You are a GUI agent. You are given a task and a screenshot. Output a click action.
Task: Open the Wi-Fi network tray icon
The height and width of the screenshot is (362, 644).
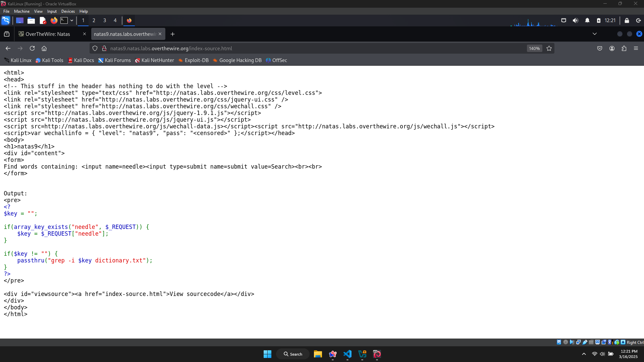pyautogui.click(x=594, y=354)
